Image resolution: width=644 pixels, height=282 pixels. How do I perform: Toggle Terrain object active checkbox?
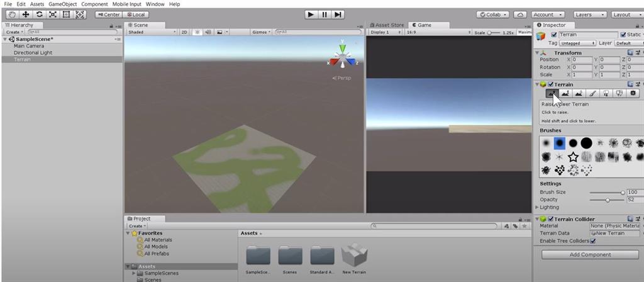click(x=553, y=35)
